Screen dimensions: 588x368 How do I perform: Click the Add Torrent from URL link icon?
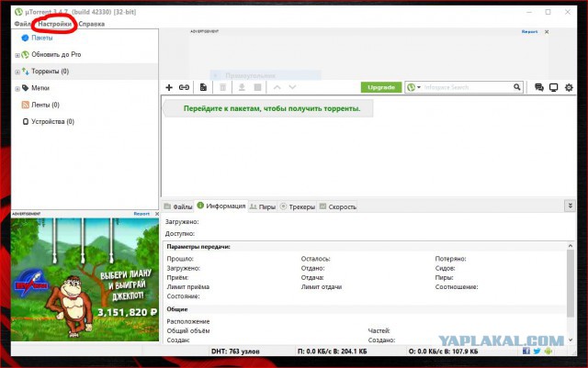pos(184,87)
